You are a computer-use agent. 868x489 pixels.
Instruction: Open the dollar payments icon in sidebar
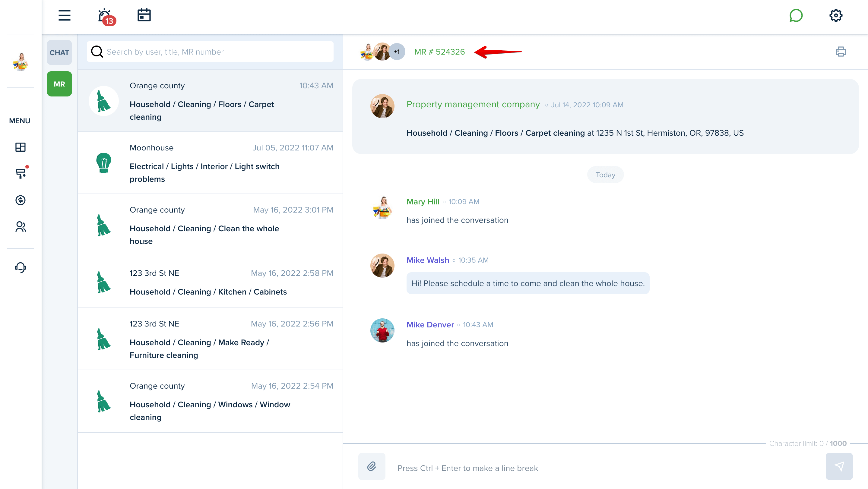click(20, 200)
